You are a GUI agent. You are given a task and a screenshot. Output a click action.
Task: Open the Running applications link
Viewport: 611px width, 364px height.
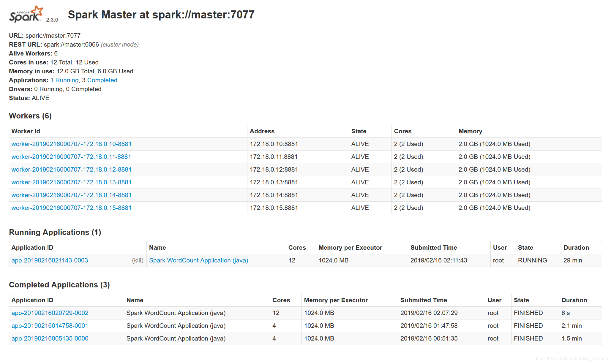[x=67, y=80]
